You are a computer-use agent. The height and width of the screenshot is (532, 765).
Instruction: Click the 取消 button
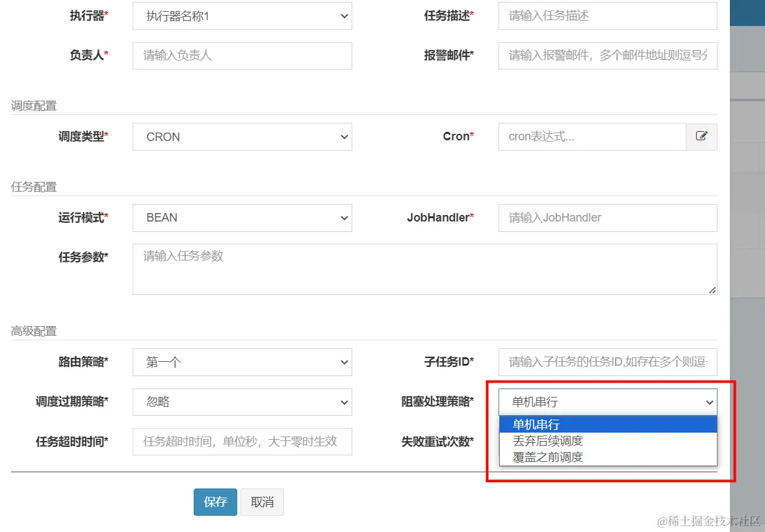262,501
